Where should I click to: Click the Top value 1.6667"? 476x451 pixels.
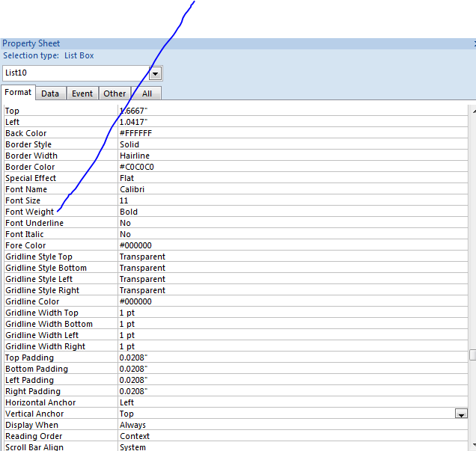(133, 111)
